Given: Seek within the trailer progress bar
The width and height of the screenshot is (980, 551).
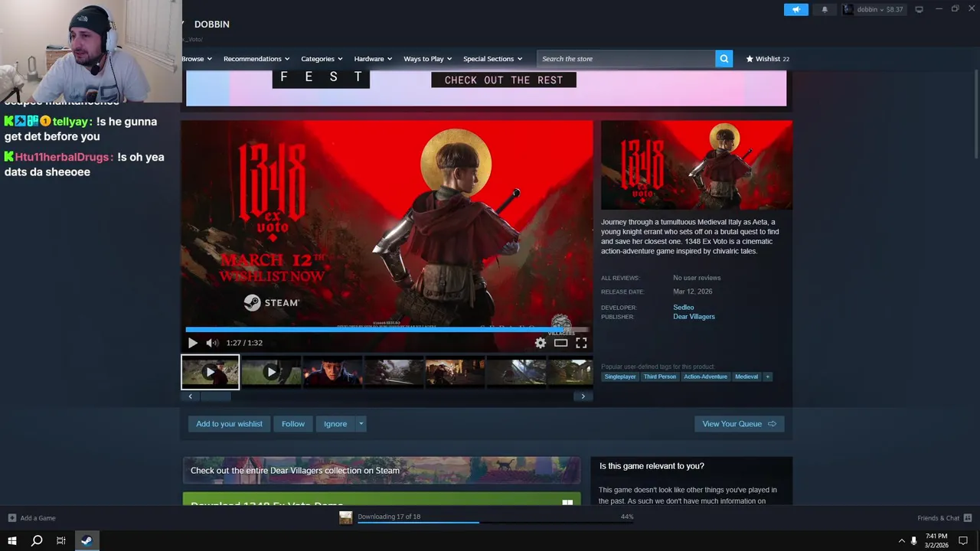Looking at the screenshot, I should tap(387, 330).
